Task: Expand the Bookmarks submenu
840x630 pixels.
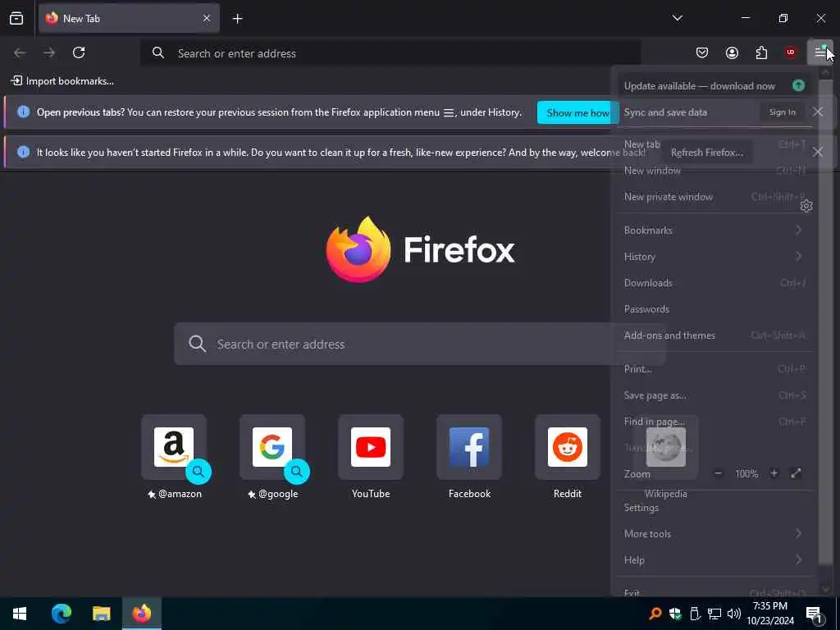Action: coord(714,231)
